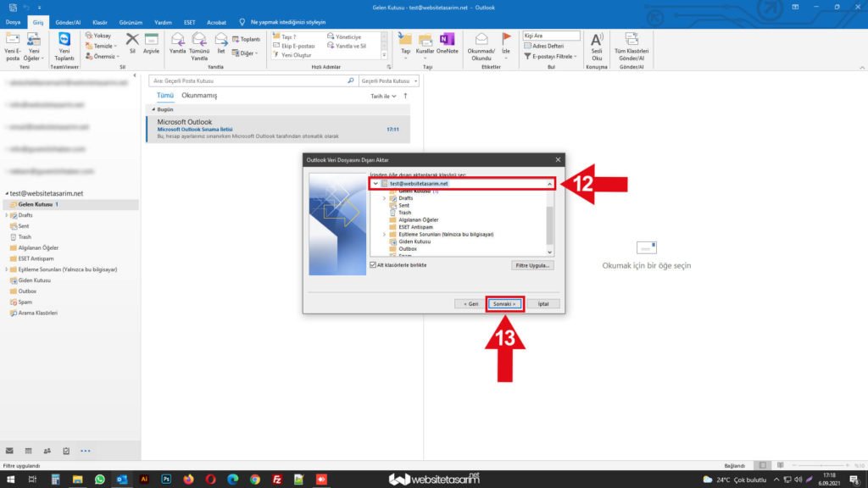
Task: Open the 'Geçerli Posta Kutusu' search scope dropdown
Action: pos(388,80)
